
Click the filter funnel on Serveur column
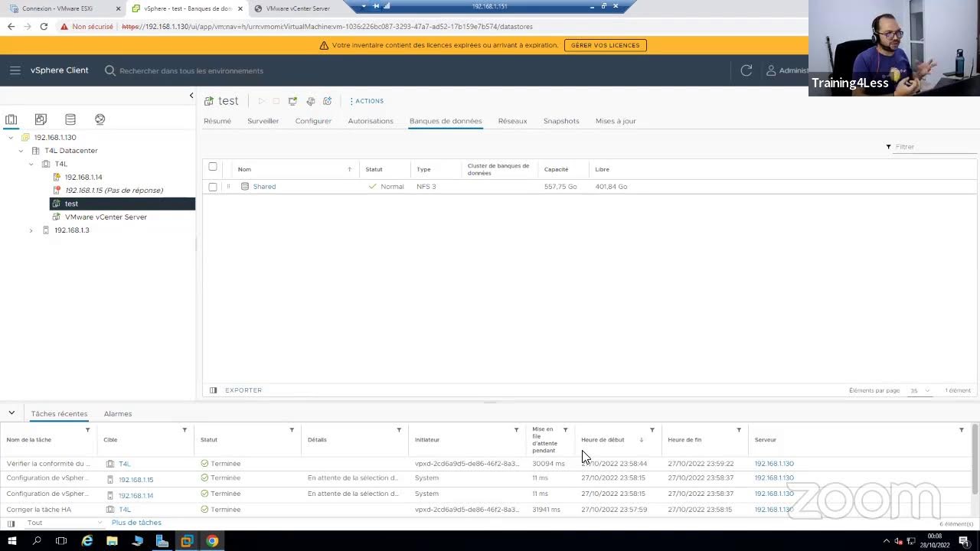[962, 430]
